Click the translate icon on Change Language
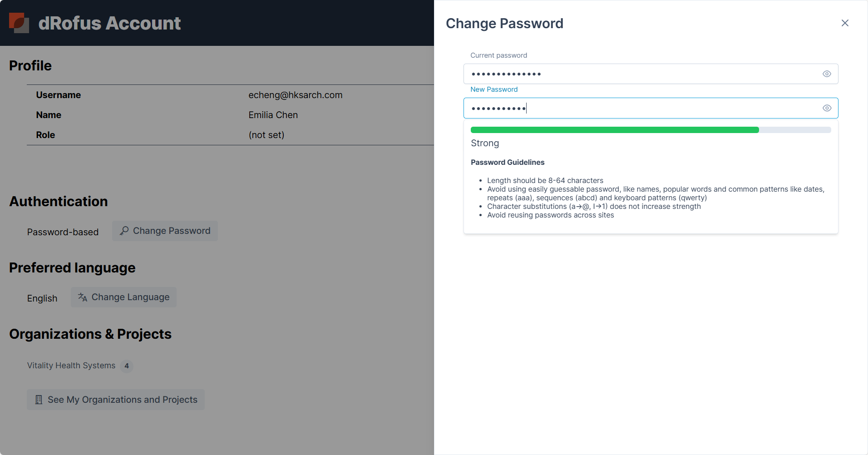This screenshot has height=455, width=868. [83, 297]
